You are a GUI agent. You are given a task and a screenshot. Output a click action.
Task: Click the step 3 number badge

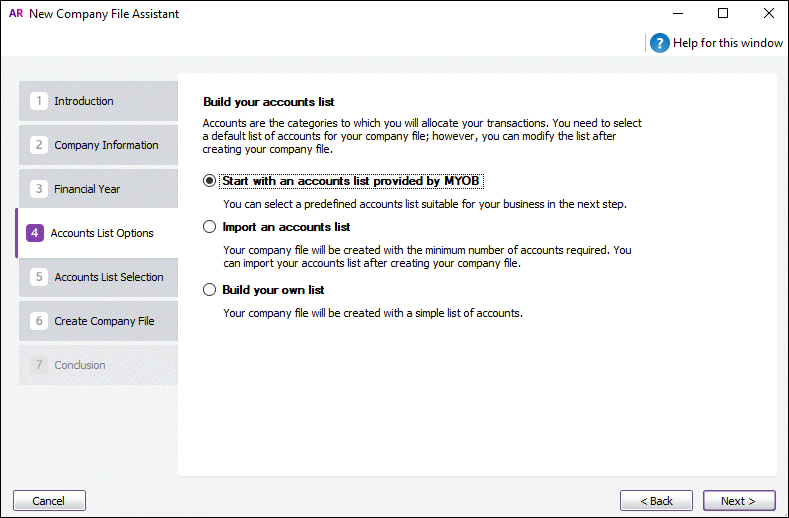point(39,189)
